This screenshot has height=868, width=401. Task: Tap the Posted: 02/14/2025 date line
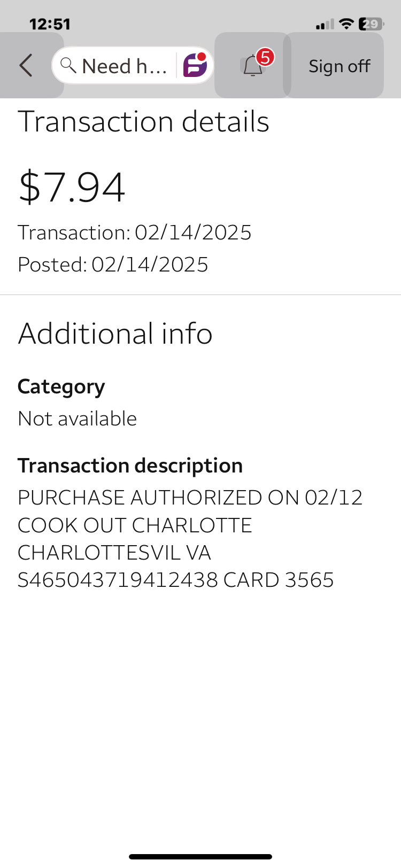[x=113, y=265]
